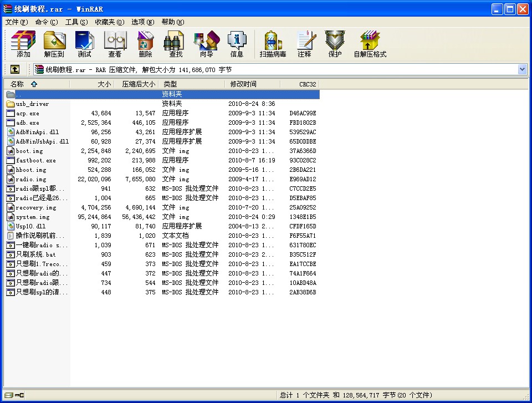The height and width of the screenshot is (403, 532).
Task: Click the Add (添加) toolbar icon
Action: 23,44
